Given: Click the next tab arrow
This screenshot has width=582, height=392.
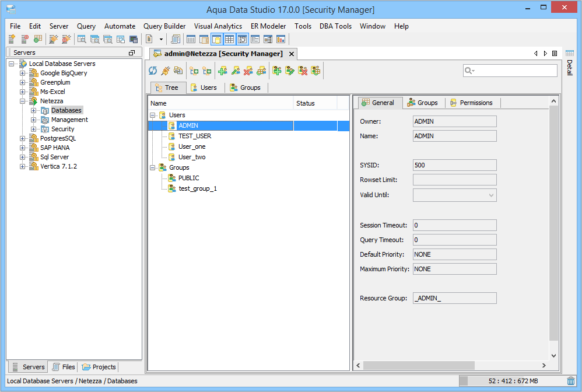Looking at the screenshot, I should click(x=545, y=54).
